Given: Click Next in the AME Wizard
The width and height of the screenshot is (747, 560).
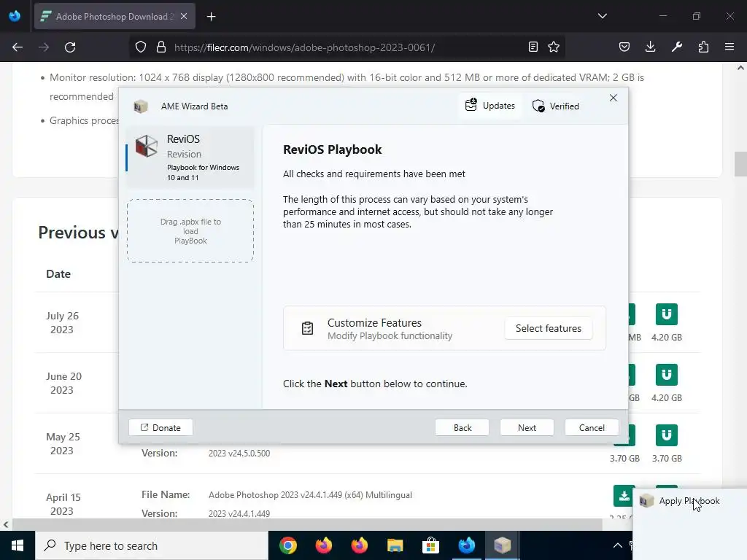Looking at the screenshot, I should click(527, 427).
